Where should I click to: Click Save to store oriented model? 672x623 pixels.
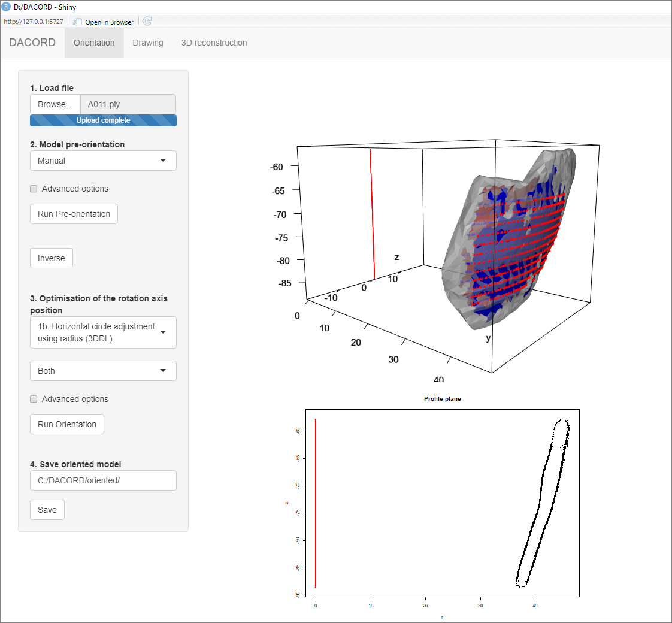point(47,510)
